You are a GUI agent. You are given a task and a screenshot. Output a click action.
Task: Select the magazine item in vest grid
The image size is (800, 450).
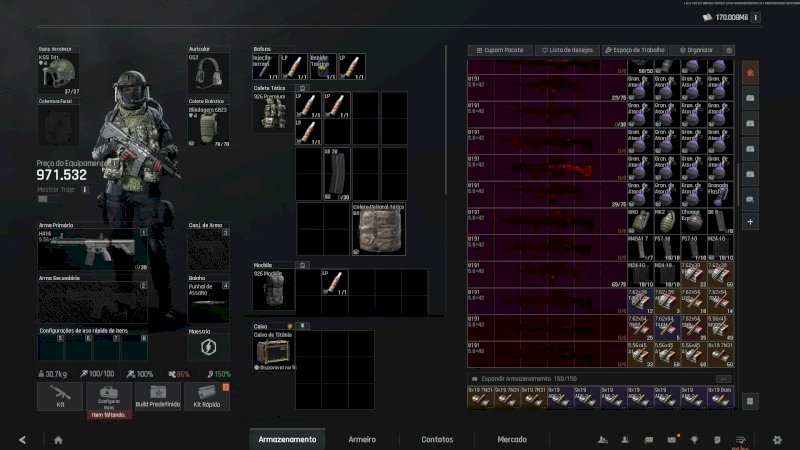click(337, 174)
